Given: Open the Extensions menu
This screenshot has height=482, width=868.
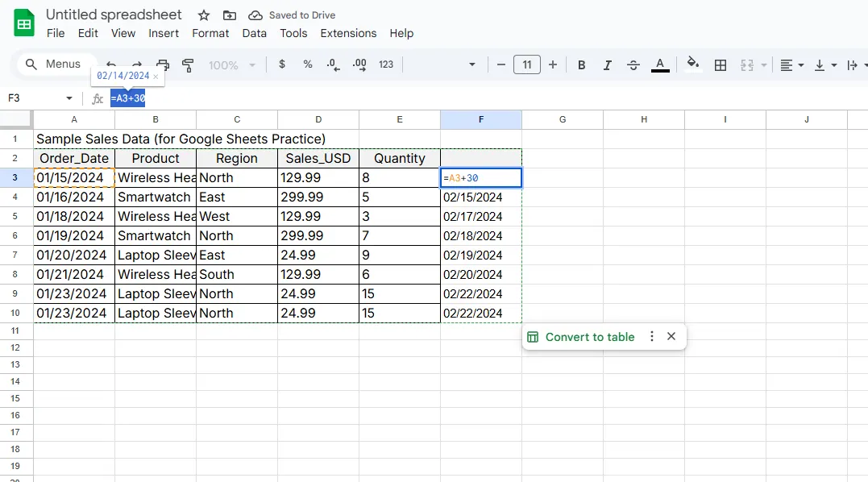Looking at the screenshot, I should click(348, 33).
